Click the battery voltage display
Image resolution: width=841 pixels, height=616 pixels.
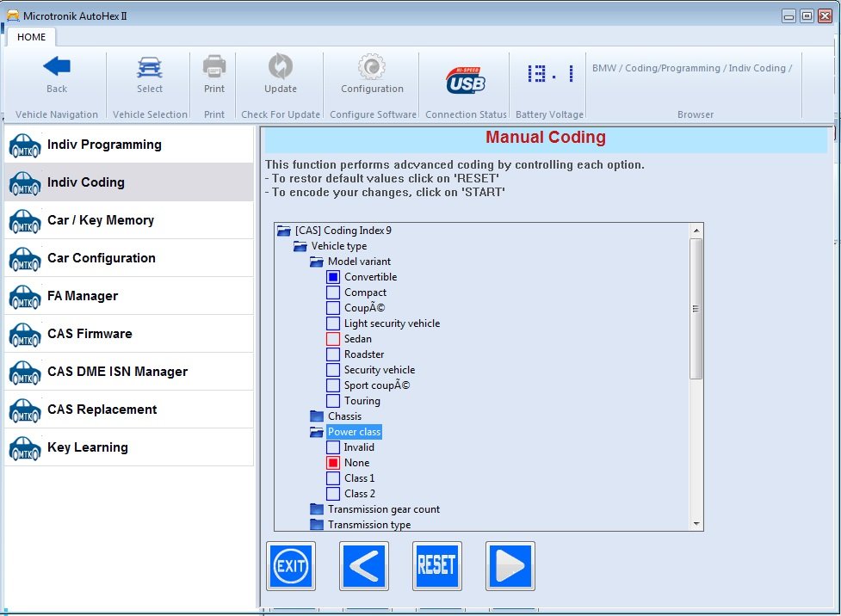[x=550, y=73]
